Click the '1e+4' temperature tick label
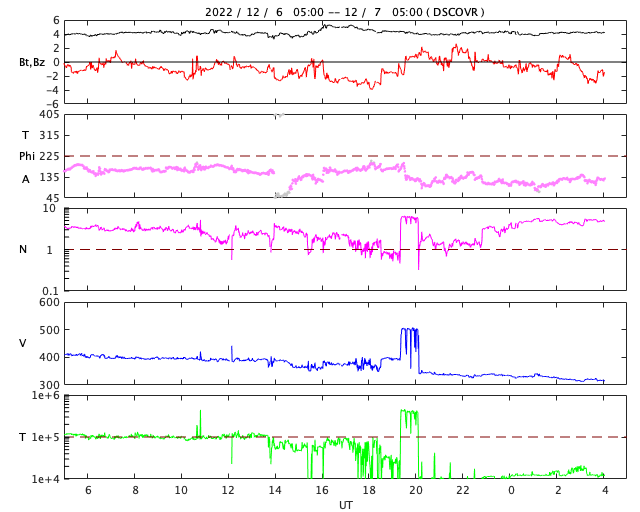 [46, 479]
